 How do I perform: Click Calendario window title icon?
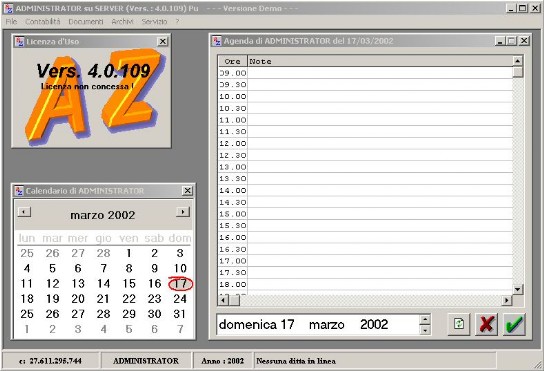coord(19,191)
